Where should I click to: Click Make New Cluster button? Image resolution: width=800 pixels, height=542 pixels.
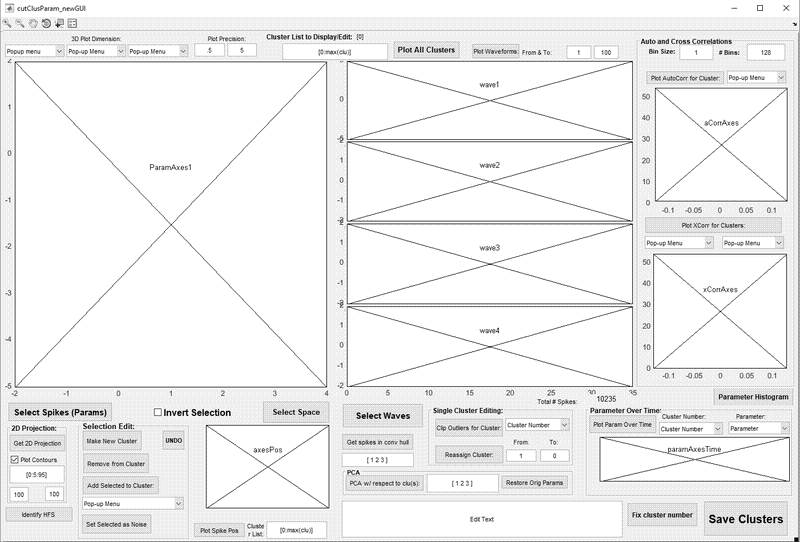tap(112, 441)
